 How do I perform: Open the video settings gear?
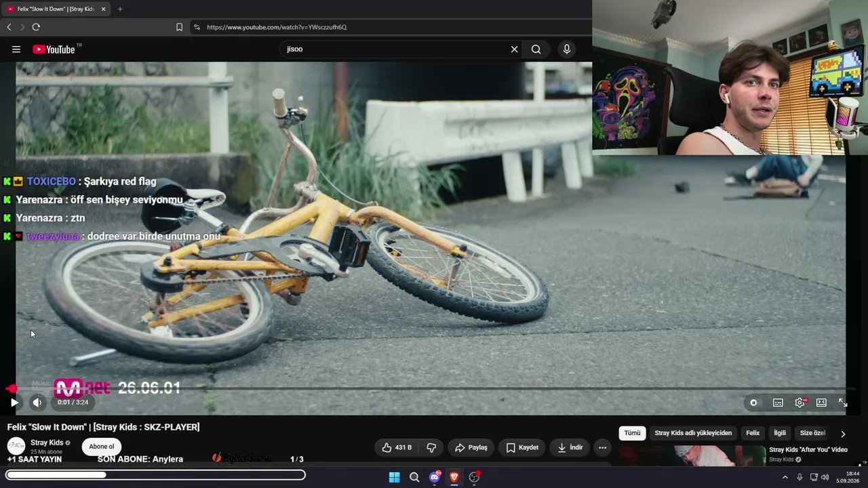tap(800, 403)
